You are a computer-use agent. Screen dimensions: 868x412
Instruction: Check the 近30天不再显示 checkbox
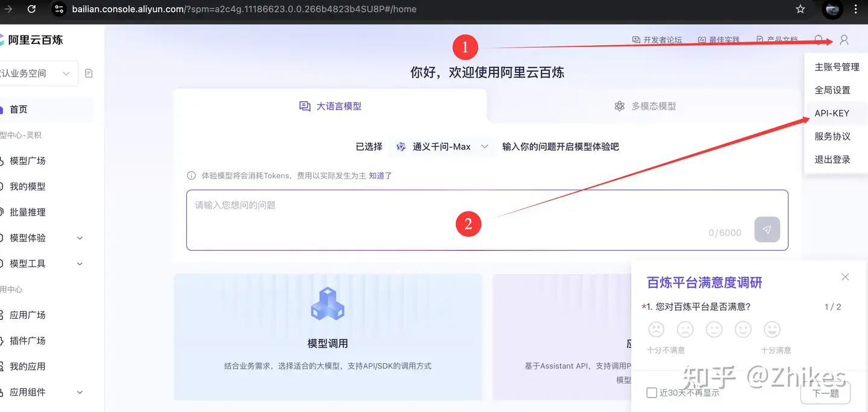[x=652, y=393]
